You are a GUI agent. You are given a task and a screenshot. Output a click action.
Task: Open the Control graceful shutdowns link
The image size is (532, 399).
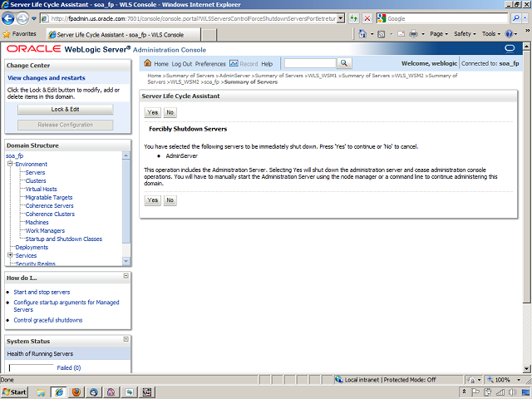coord(48,320)
